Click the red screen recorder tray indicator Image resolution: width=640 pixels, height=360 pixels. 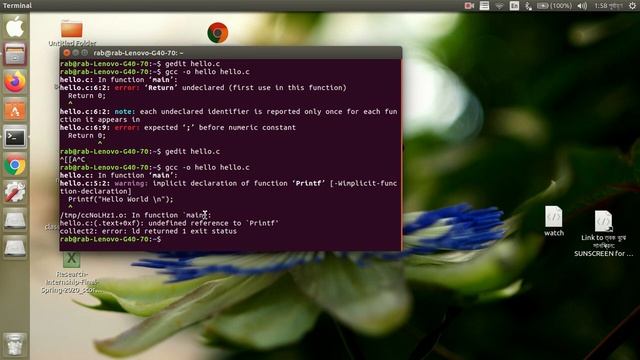tap(469, 6)
